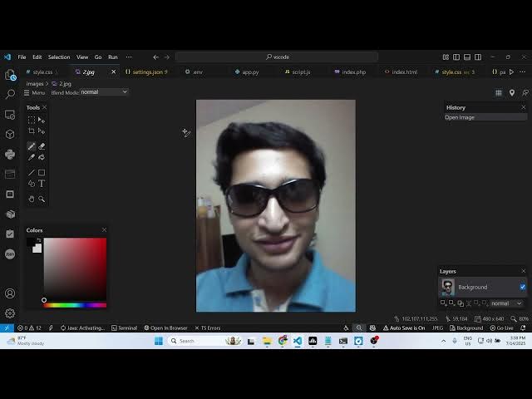532x399 pixels.
Task: Select the Text tool
Action: pos(42,184)
